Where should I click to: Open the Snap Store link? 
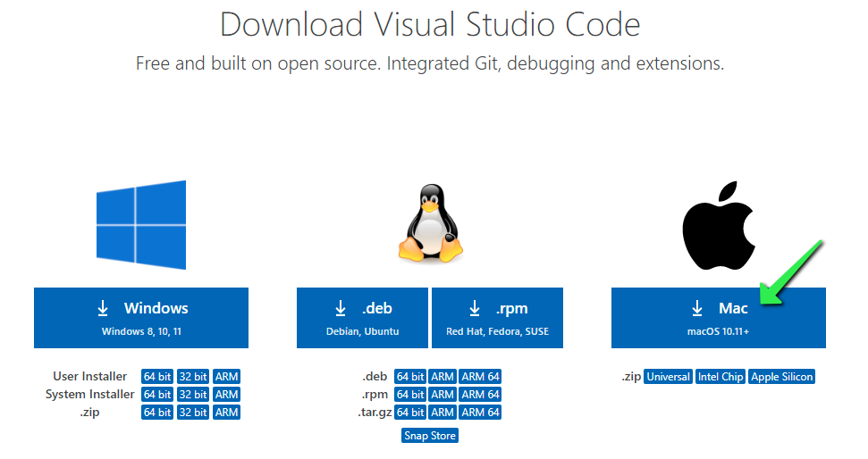point(430,436)
